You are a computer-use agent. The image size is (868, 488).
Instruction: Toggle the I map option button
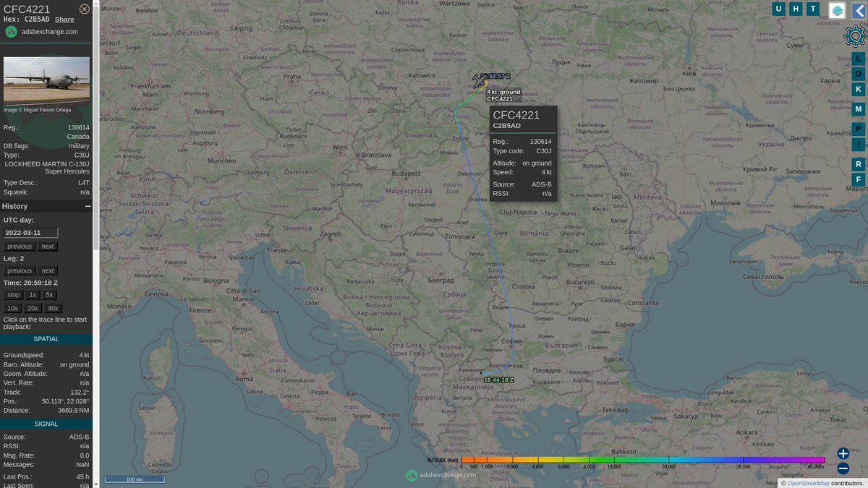point(859,144)
